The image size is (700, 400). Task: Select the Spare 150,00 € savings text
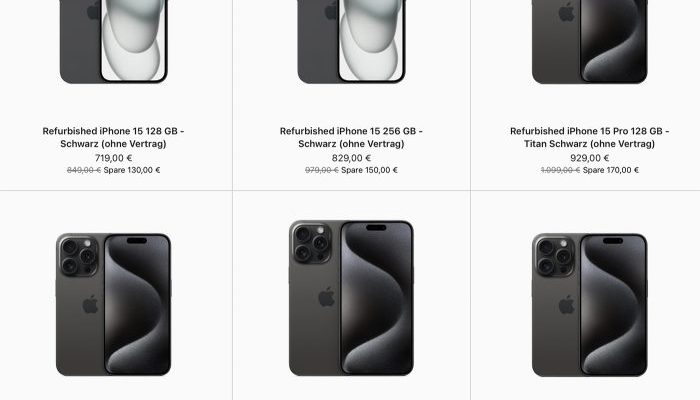(369, 170)
